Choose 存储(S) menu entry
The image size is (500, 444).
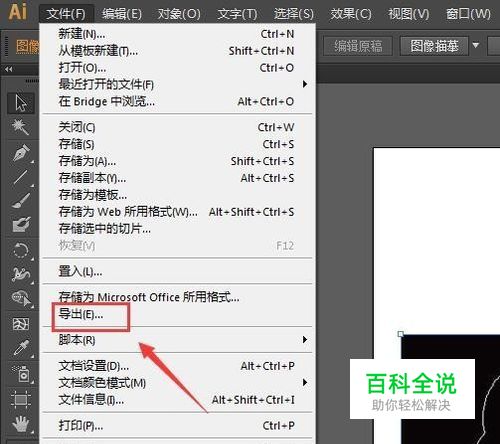point(177,144)
